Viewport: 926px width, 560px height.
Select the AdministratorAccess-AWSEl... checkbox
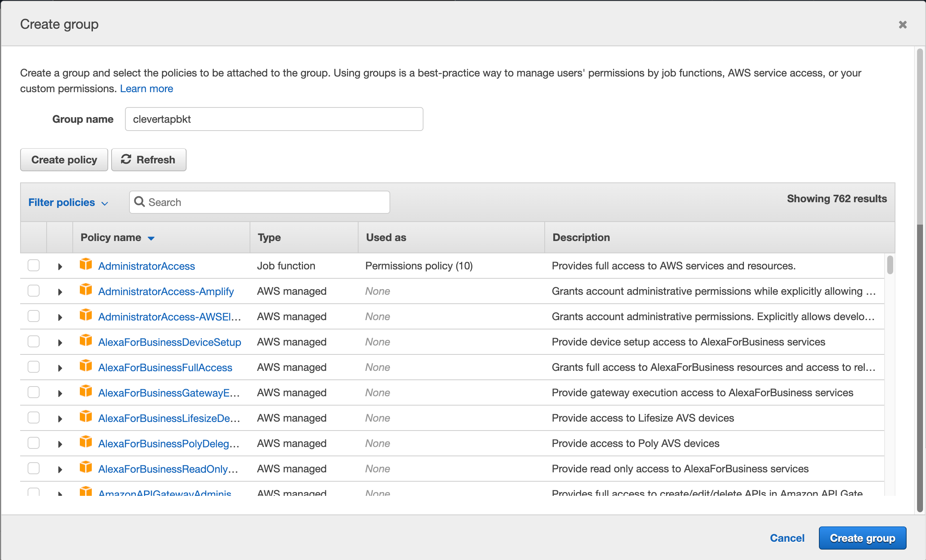(34, 316)
